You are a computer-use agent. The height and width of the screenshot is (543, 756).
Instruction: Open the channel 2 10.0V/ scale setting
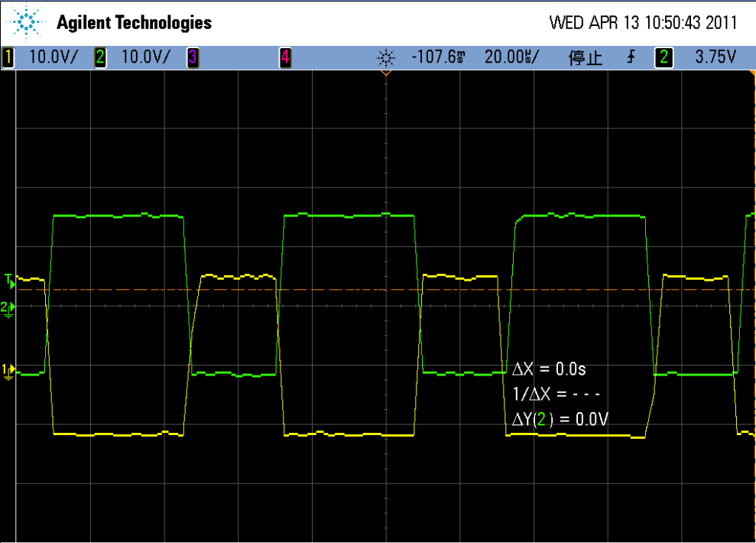(145, 57)
